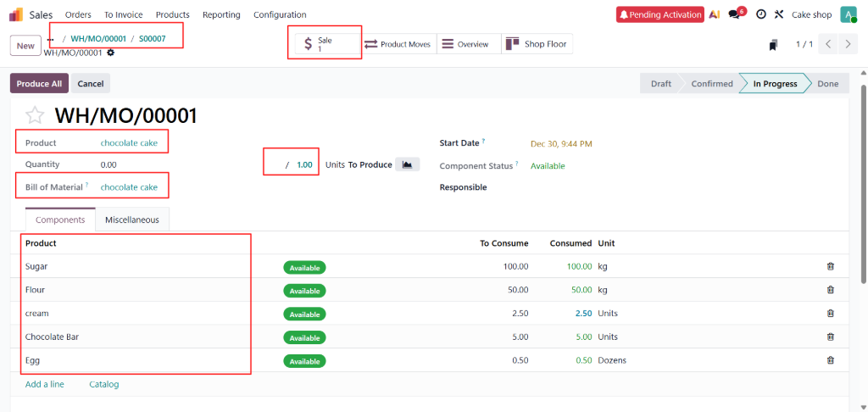Expand the collapsed breadcrumb ellipsis
The image size is (868, 412).
(x=50, y=39)
